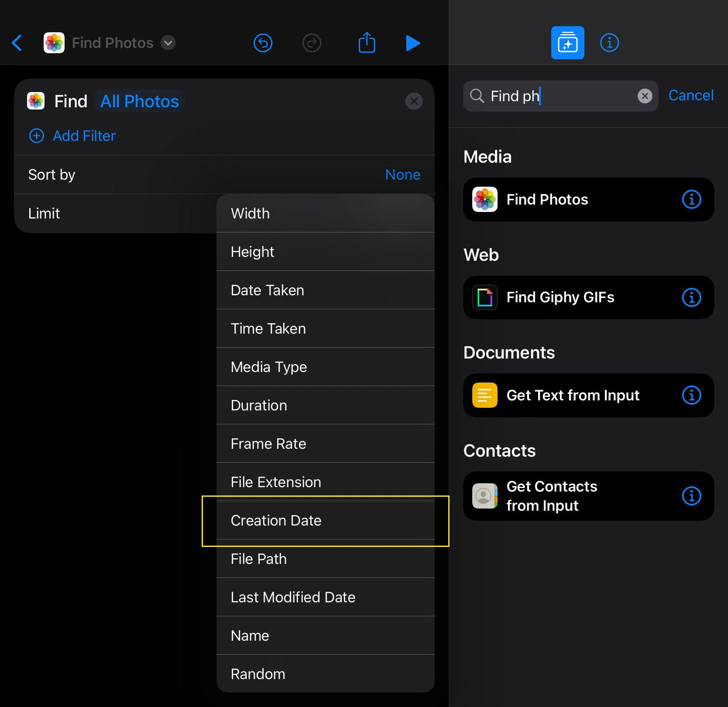Show info for Get Text from Input
Image resolution: width=728 pixels, height=707 pixels.
(691, 395)
